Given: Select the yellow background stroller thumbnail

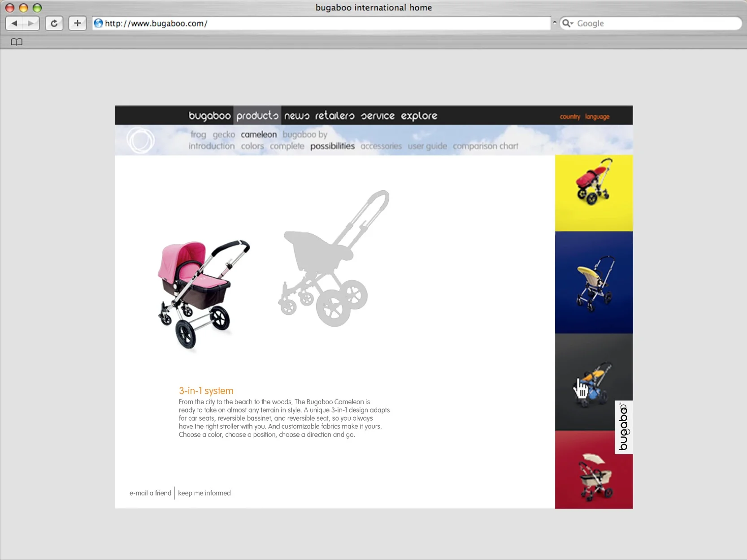Looking at the screenshot, I should (x=594, y=193).
